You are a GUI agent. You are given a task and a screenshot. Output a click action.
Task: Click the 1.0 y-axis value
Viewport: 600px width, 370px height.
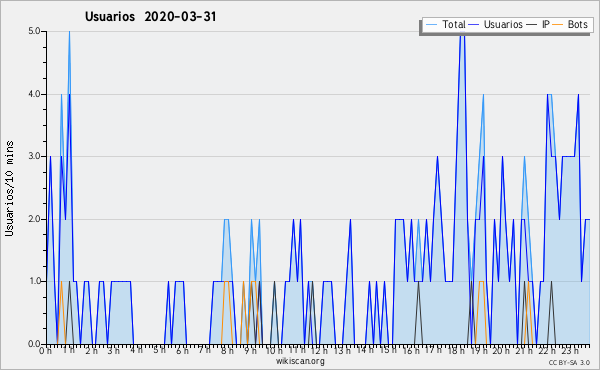34,281
